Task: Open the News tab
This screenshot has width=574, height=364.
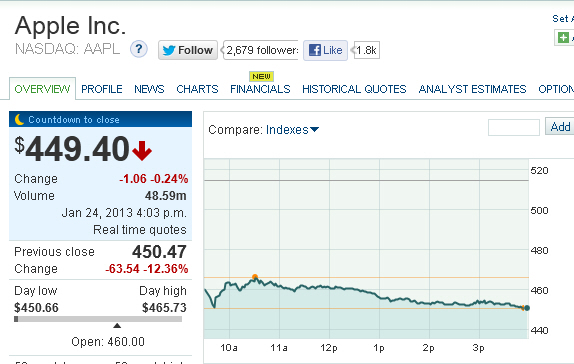Action: click(x=149, y=89)
